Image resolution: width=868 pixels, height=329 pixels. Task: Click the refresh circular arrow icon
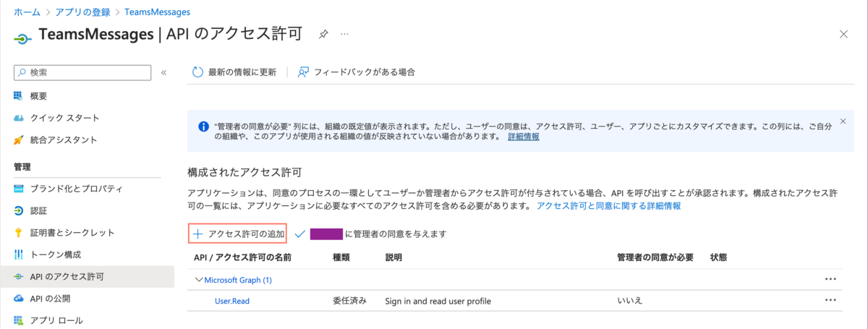pos(197,72)
